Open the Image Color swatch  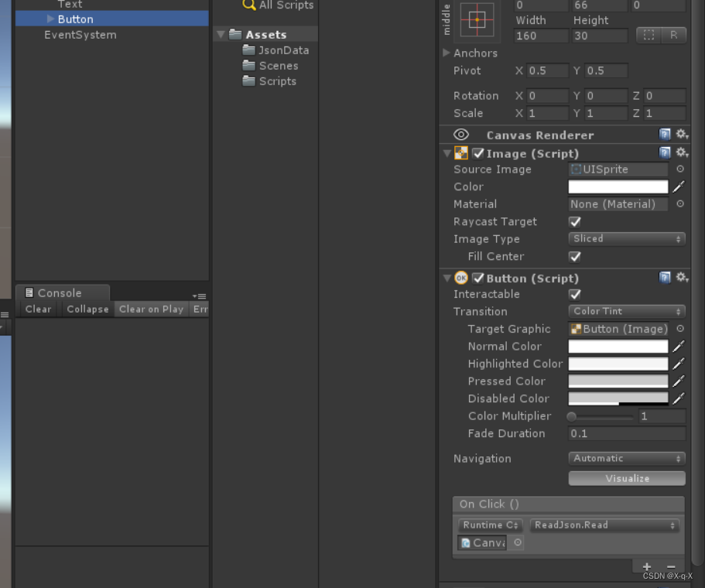pyautogui.click(x=618, y=186)
